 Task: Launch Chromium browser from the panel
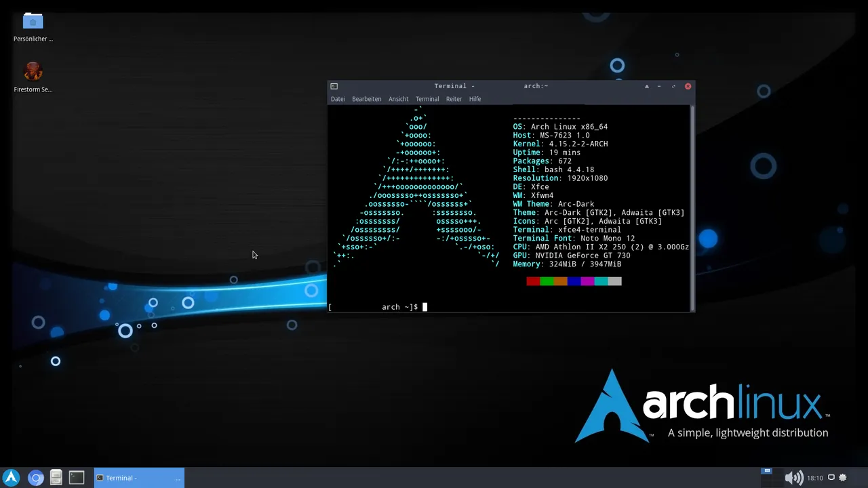click(x=36, y=478)
